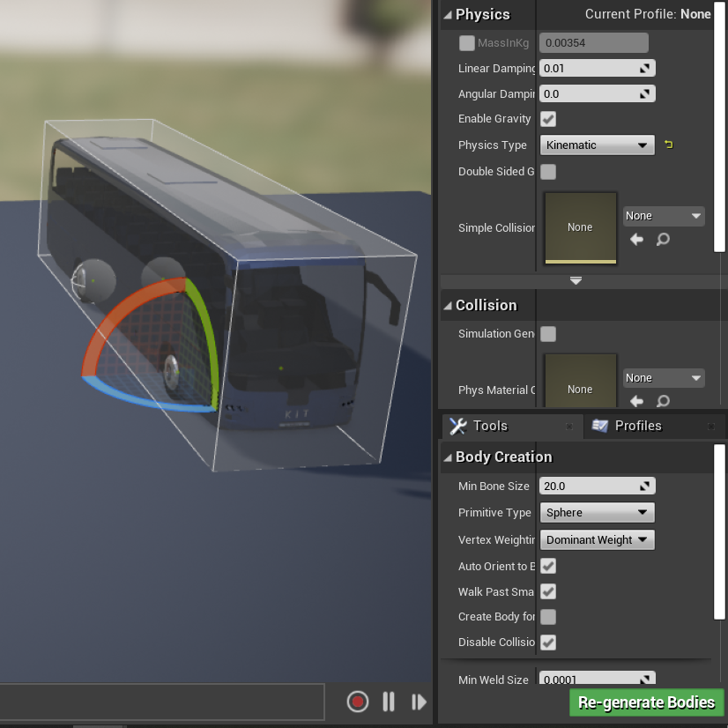Click the Enable Gravity label
This screenshot has width=728, height=728.
click(x=494, y=119)
